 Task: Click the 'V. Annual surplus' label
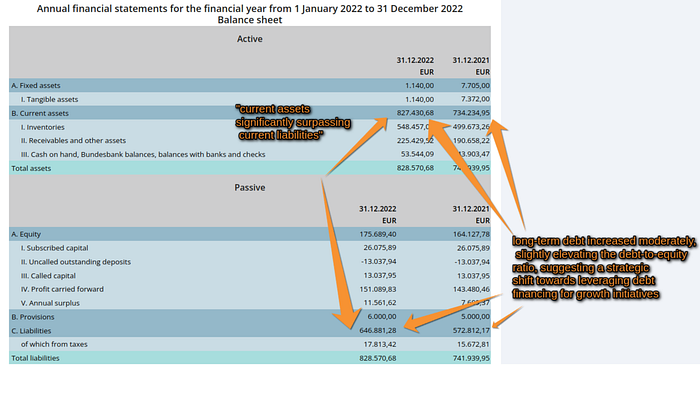50,303
